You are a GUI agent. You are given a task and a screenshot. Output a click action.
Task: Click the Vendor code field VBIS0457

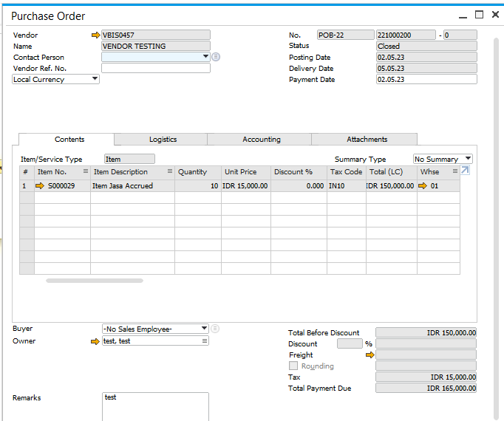tap(156, 35)
